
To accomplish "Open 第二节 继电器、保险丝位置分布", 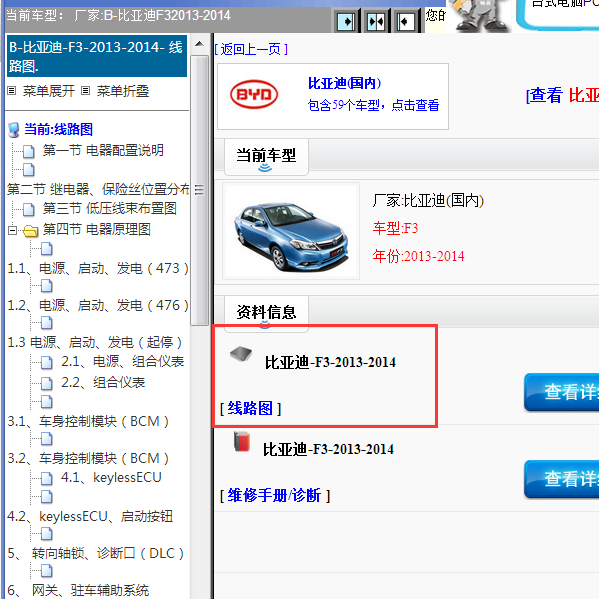I will pos(98,189).
